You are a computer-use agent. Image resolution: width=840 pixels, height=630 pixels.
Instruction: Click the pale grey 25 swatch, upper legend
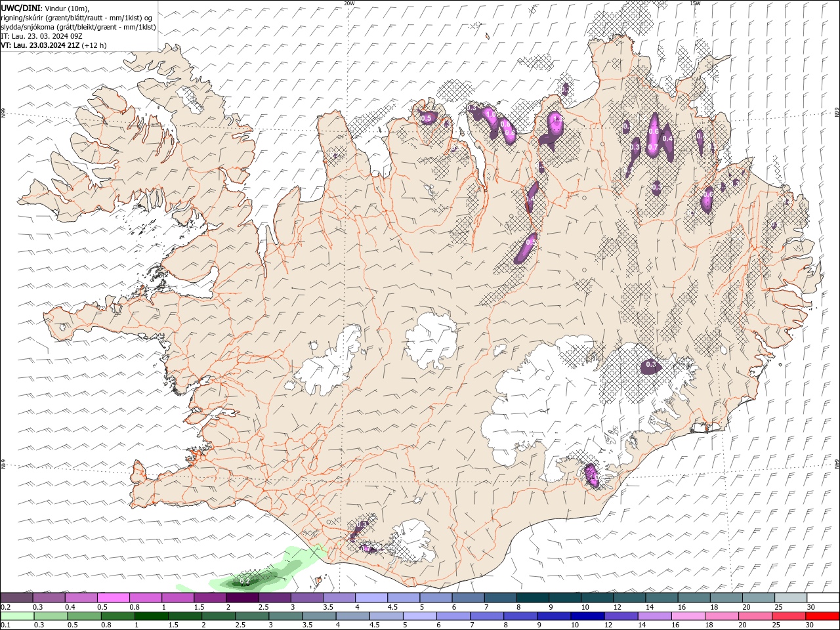point(791,598)
